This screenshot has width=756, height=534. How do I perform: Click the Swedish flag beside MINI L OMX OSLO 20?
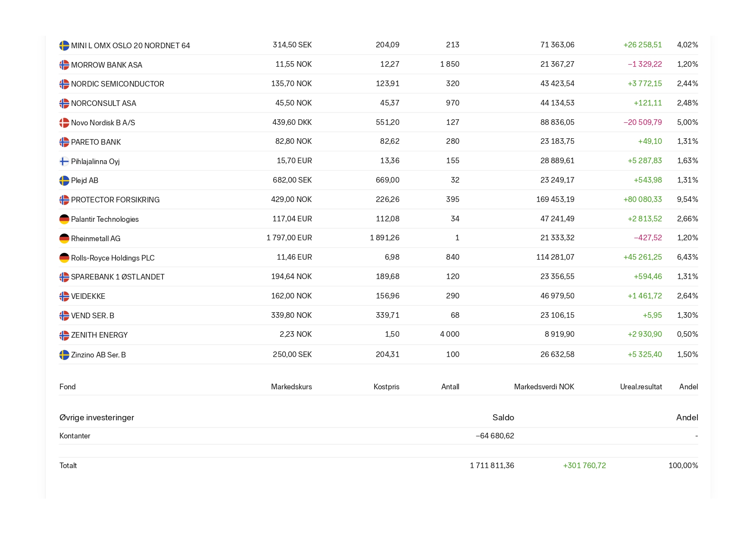click(x=64, y=45)
